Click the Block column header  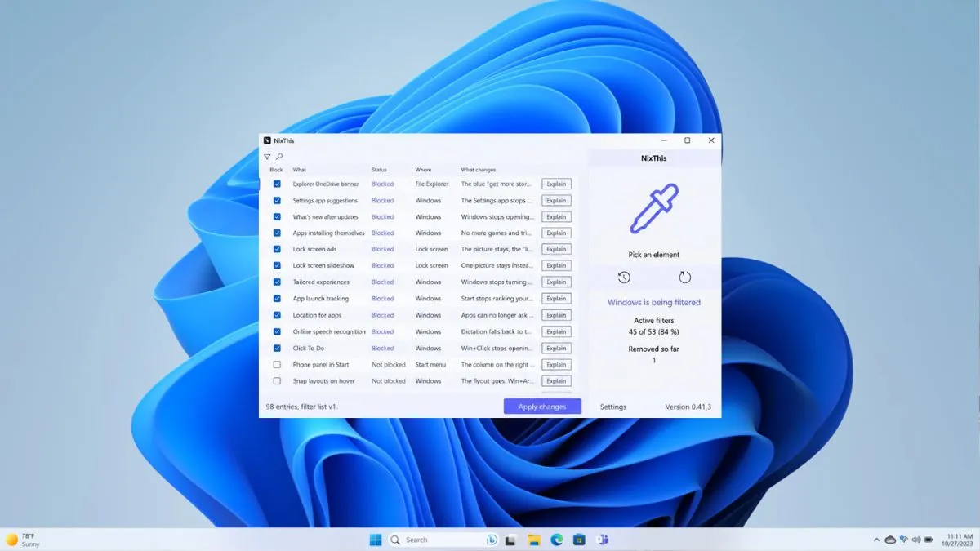[276, 170]
